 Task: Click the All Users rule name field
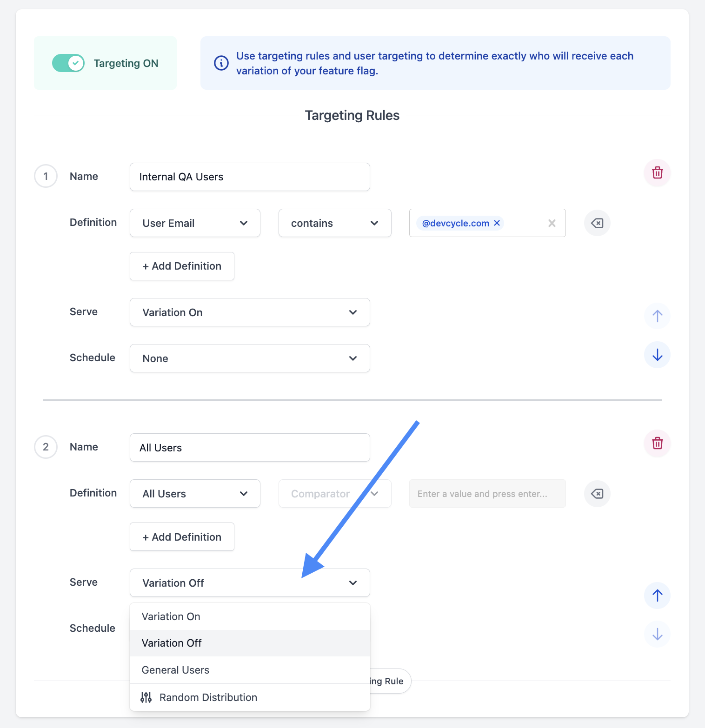coord(250,447)
